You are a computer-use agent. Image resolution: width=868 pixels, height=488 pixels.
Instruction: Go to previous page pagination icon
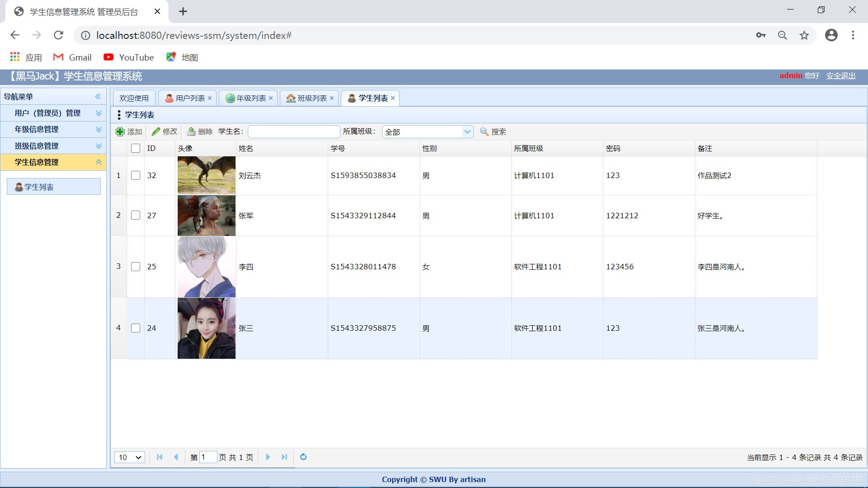coord(176,457)
